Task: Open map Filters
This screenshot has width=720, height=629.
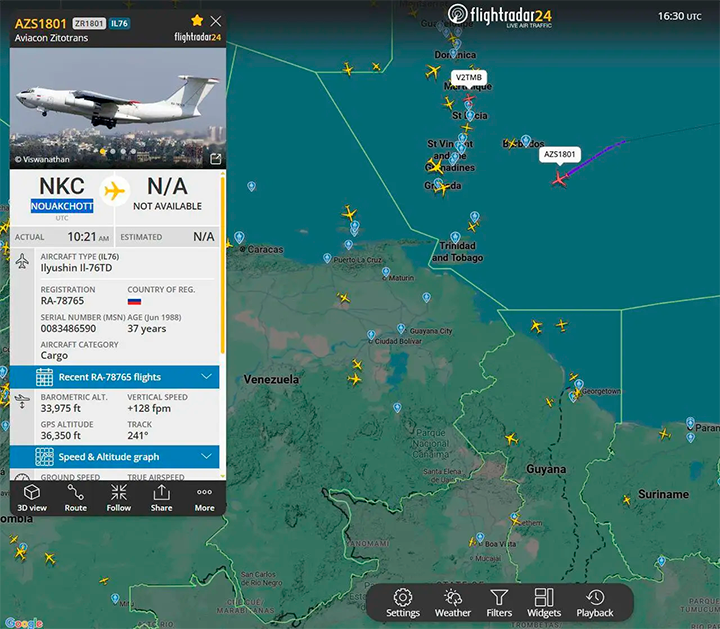Action: click(x=499, y=603)
